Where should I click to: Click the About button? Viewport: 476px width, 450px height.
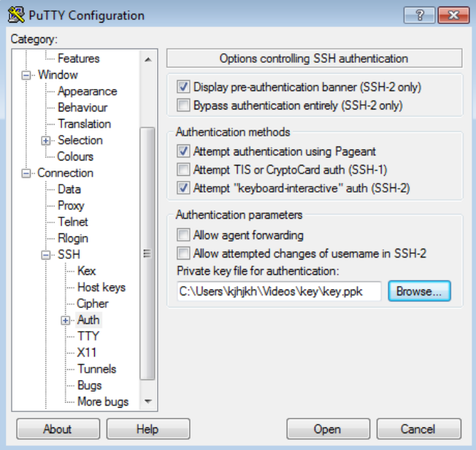pos(58,429)
